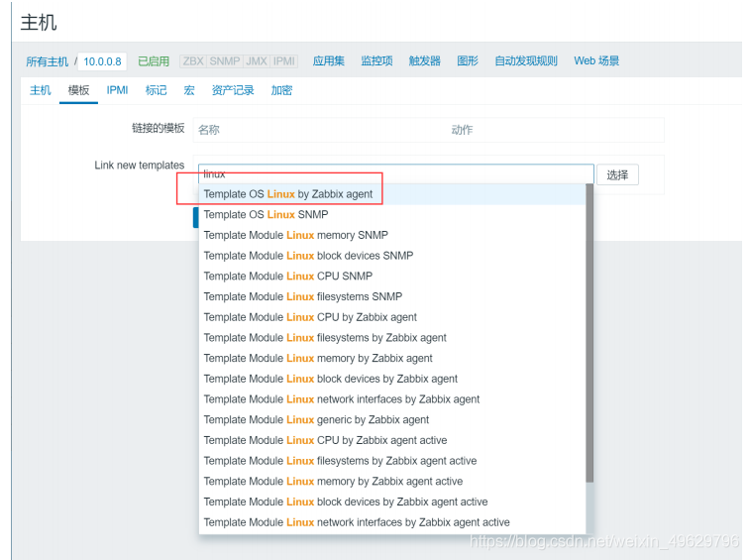This screenshot has height=560, width=749.
Task: Open the Web 场景 link
Action: coord(596,61)
